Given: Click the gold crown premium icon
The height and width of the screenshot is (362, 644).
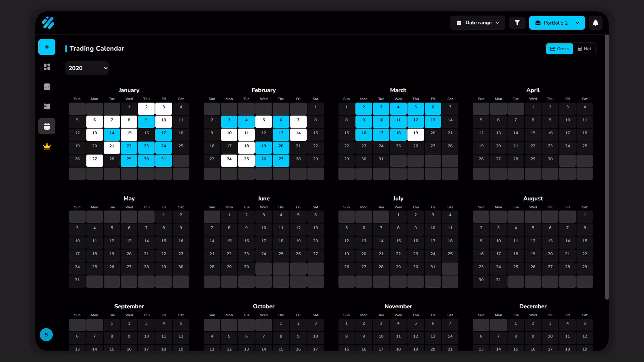Looking at the screenshot, I should (47, 146).
